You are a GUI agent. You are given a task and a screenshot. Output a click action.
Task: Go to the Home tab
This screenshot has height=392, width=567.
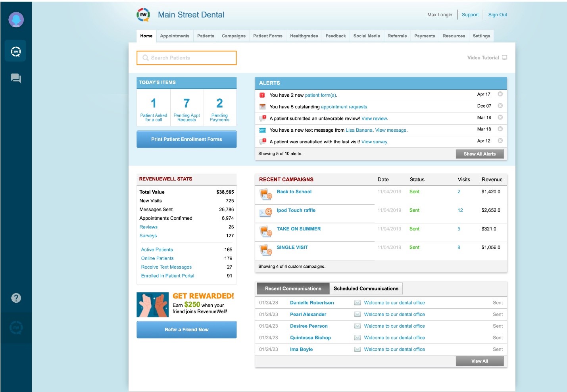click(146, 36)
